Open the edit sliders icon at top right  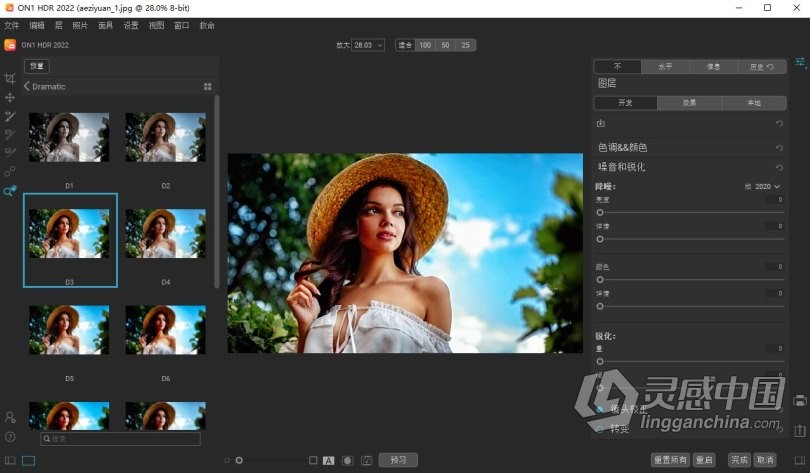point(800,63)
